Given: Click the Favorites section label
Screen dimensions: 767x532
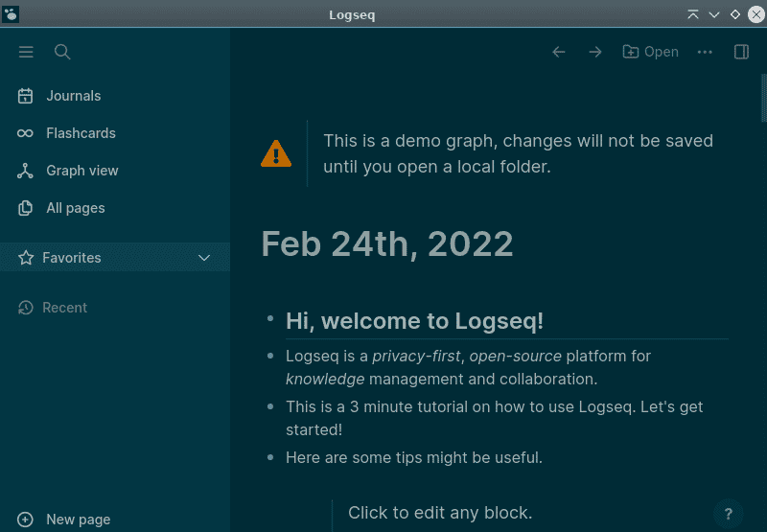Looking at the screenshot, I should (71, 258).
